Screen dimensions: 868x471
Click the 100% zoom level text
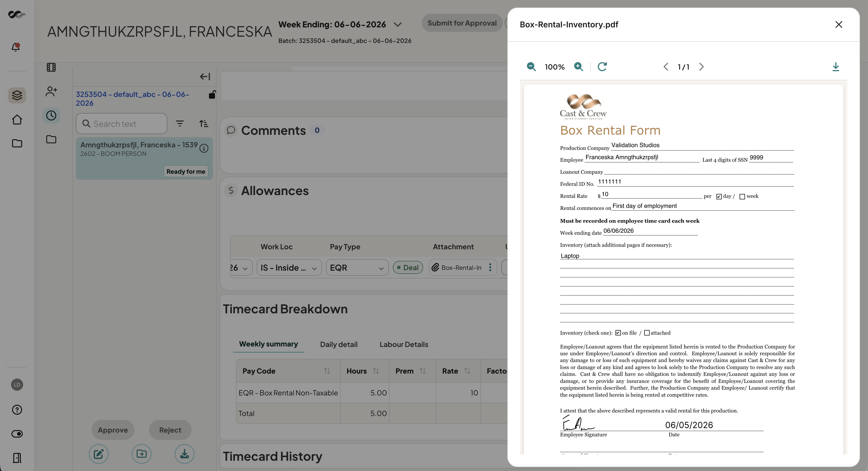point(555,67)
